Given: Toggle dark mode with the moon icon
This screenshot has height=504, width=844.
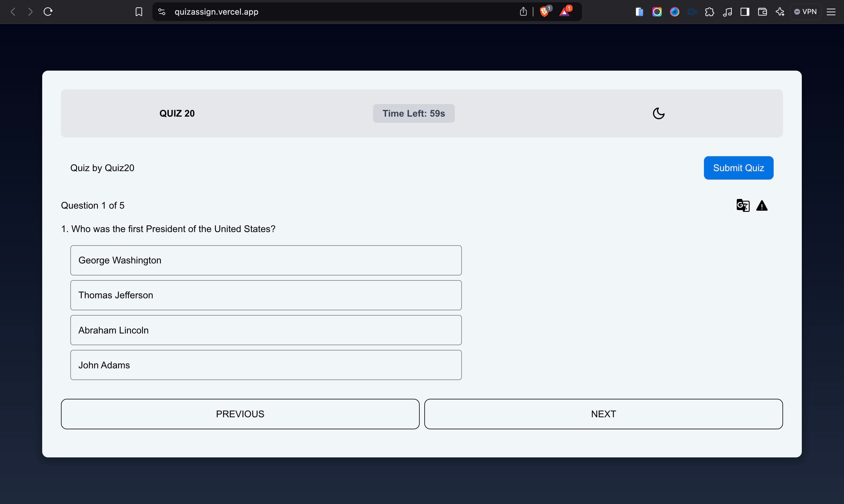Looking at the screenshot, I should coord(658,113).
